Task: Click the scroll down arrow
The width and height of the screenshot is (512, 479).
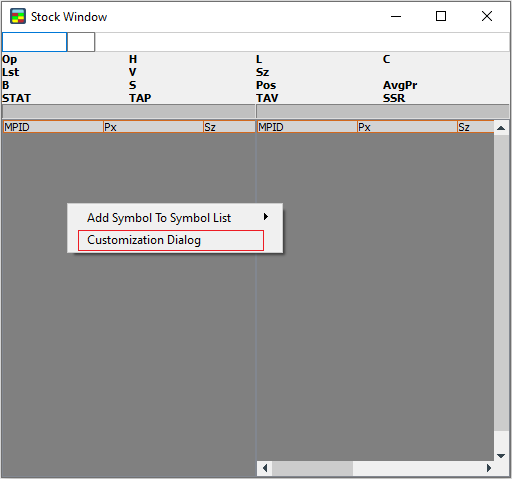Action: click(x=501, y=455)
